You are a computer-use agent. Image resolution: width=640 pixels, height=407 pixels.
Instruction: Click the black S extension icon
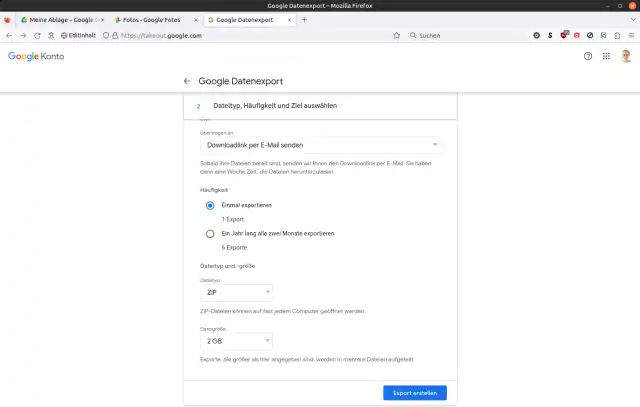(550, 36)
